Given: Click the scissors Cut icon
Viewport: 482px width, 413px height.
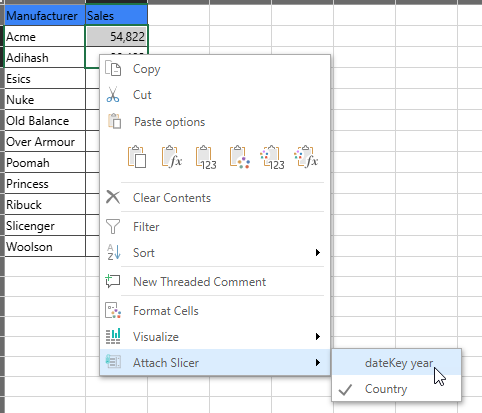Looking at the screenshot, I should [x=113, y=95].
